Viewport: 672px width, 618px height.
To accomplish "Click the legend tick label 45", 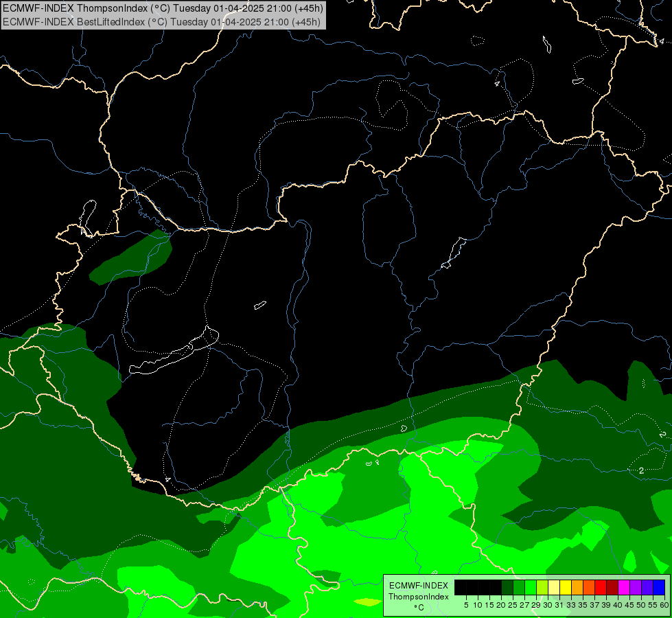I will click(x=629, y=605).
